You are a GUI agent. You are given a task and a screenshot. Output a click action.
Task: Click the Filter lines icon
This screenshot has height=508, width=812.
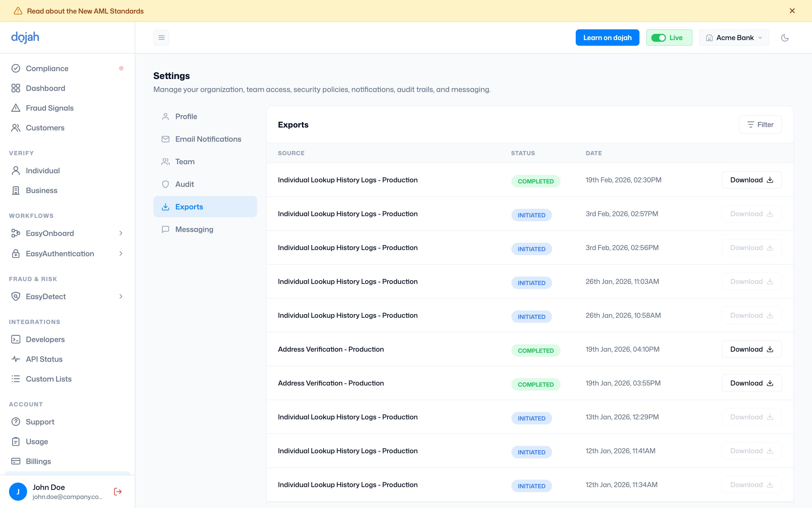751,125
